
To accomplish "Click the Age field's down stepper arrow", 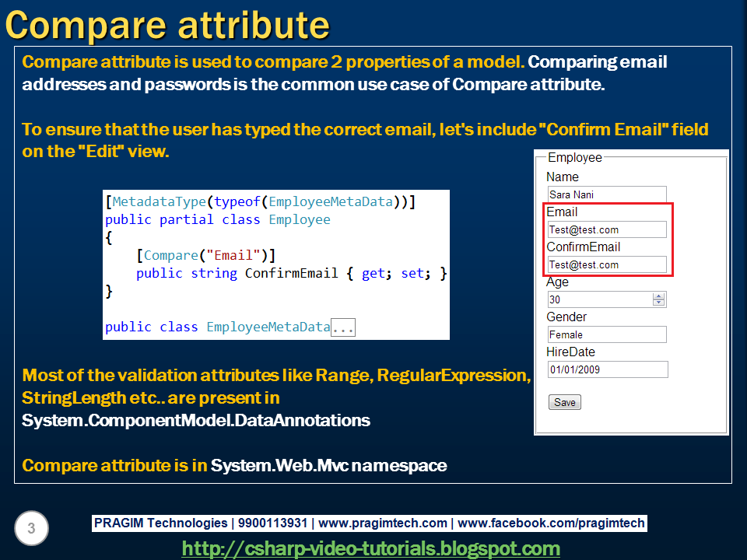I will coord(660,302).
